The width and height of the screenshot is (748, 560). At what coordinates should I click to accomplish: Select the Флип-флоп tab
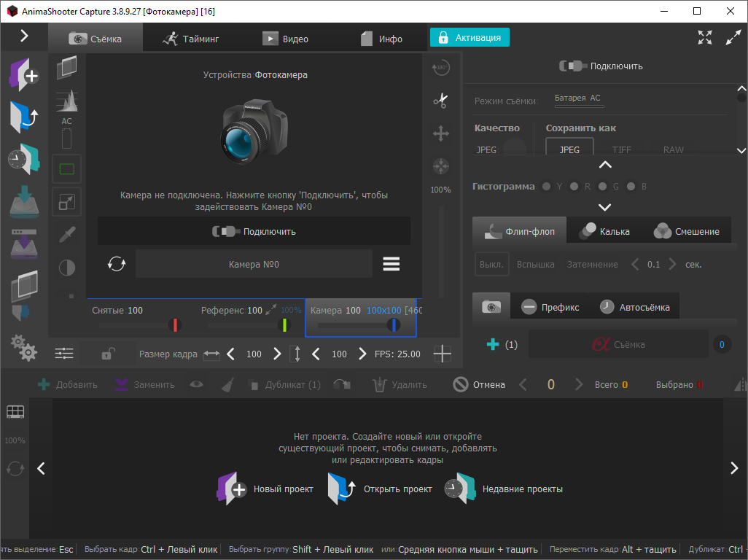[x=520, y=231]
